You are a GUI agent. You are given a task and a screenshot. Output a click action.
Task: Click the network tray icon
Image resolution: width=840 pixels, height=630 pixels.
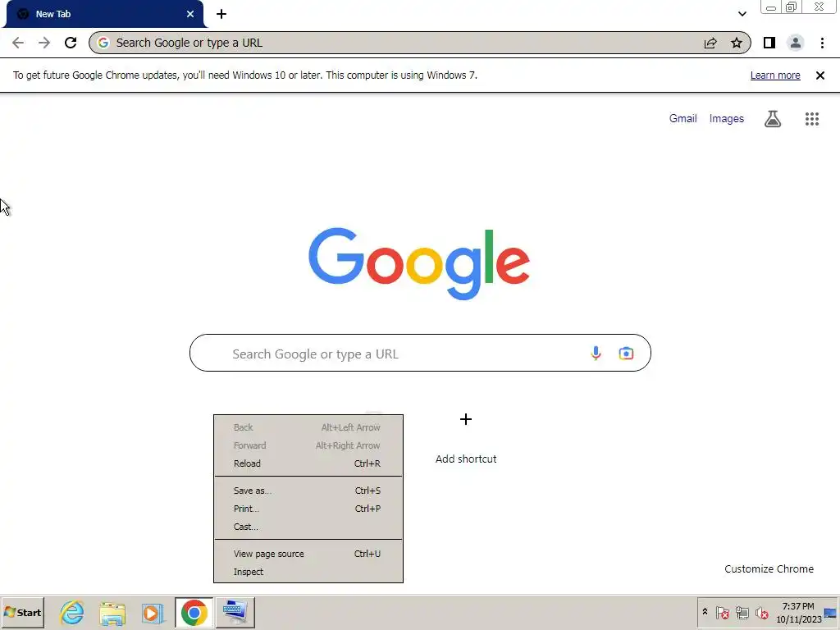(x=742, y=612)
